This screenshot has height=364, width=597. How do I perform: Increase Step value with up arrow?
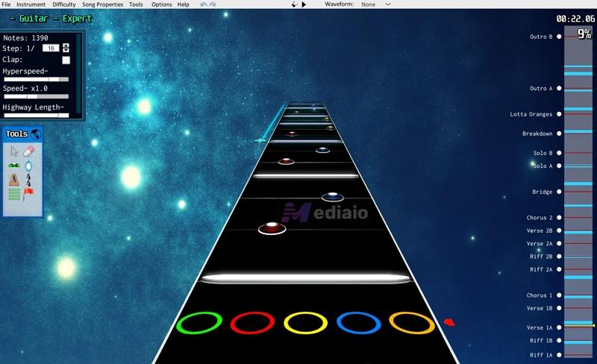coord(66,45)
